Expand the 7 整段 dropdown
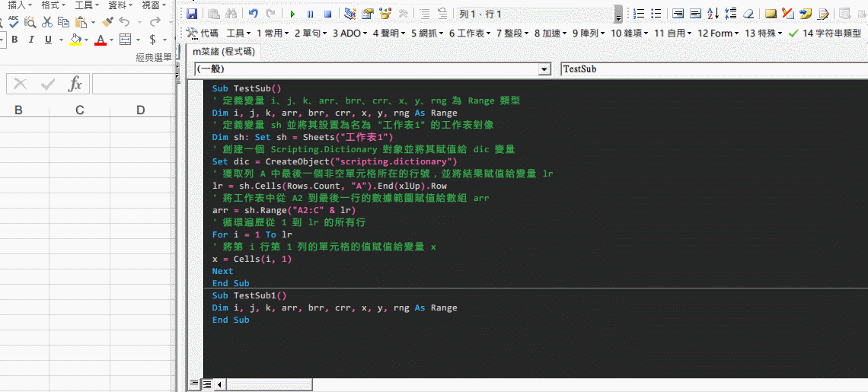This screenshot has height=392, width=868. click(x=512, y=33)
